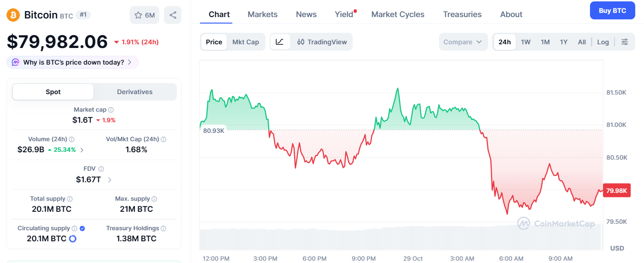644x263 pixels.
Task: Click the Max. supply info icon
Action: [154, 199]
